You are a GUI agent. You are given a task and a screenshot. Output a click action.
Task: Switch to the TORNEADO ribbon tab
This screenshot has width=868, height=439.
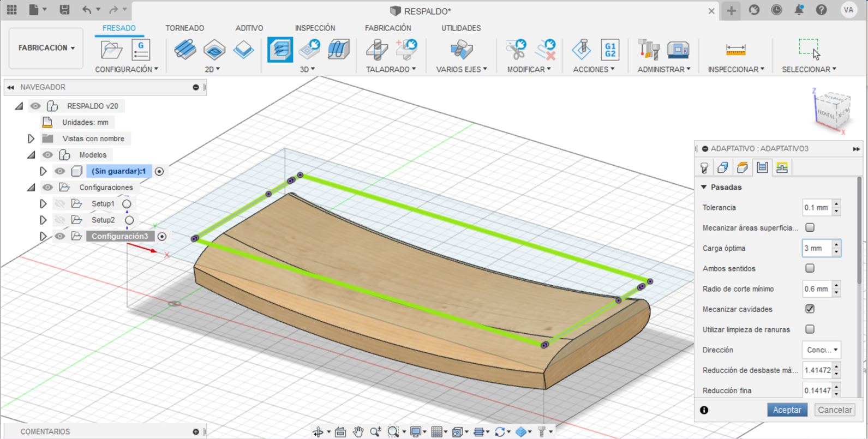tap(184, 28)
